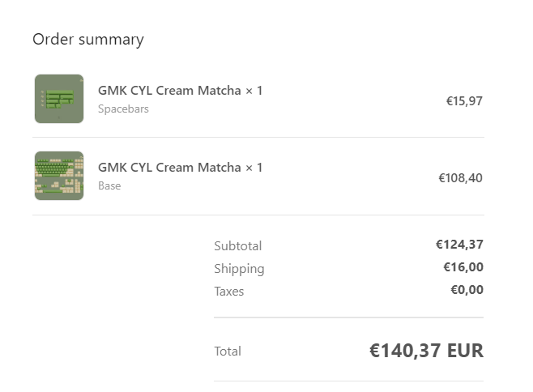Viewport: 533px width, 392px height.
Task: Click the EUR currency text in total
Action: click(465, 351)
